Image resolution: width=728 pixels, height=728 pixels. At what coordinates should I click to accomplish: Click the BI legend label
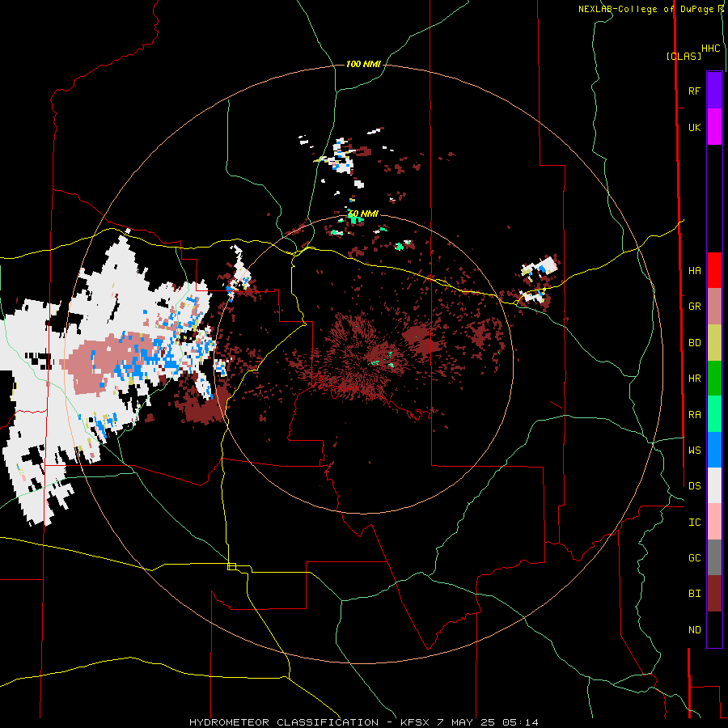[x=694, y=594]
